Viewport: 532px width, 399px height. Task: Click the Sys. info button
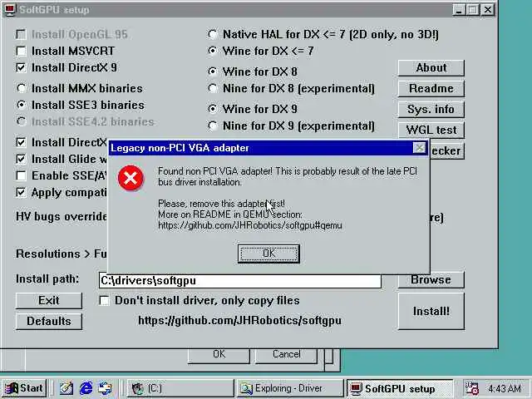tap(431, 109)
